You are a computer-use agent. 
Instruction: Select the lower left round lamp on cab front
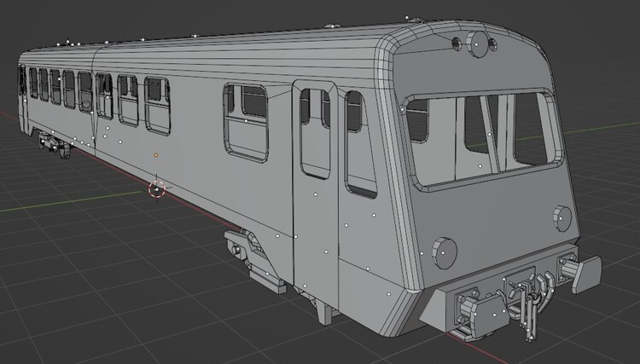(444, 252)
